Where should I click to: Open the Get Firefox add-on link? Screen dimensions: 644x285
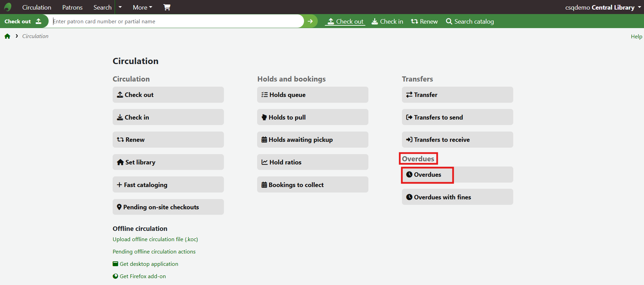(142, 276)
